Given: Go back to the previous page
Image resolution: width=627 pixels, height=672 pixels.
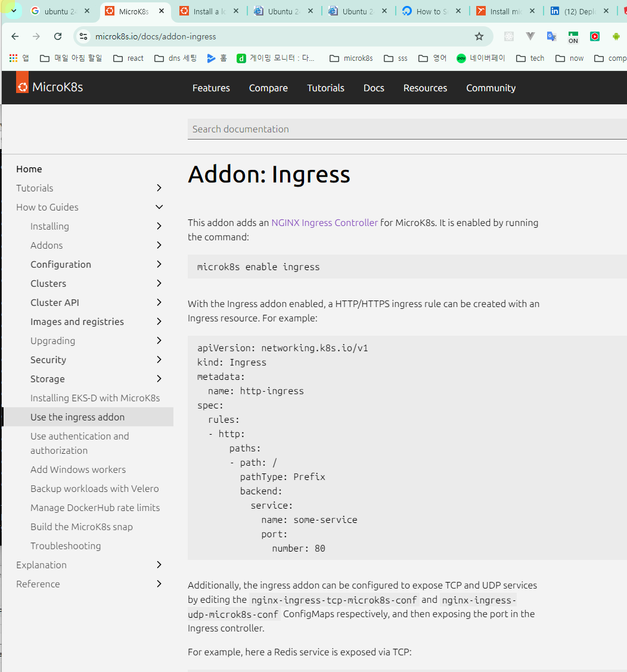Looking at the screenshot, I should coord(15,36).
